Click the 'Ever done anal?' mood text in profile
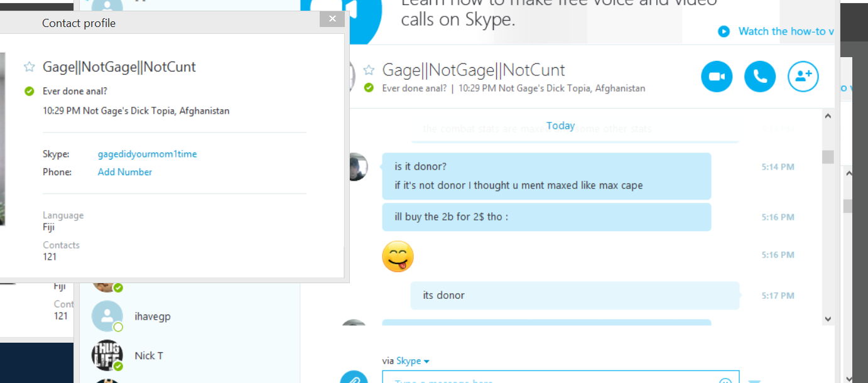868x383 pixels. 75,92
